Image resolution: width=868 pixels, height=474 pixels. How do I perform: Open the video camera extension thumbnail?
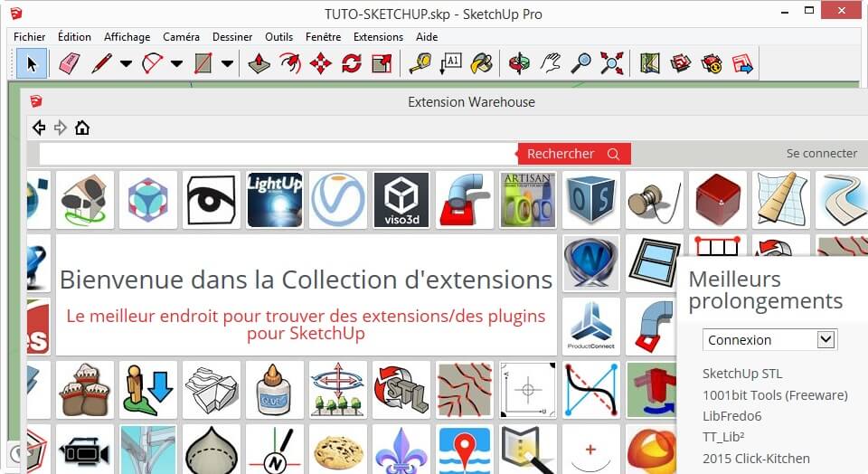(x=85, y=449)
